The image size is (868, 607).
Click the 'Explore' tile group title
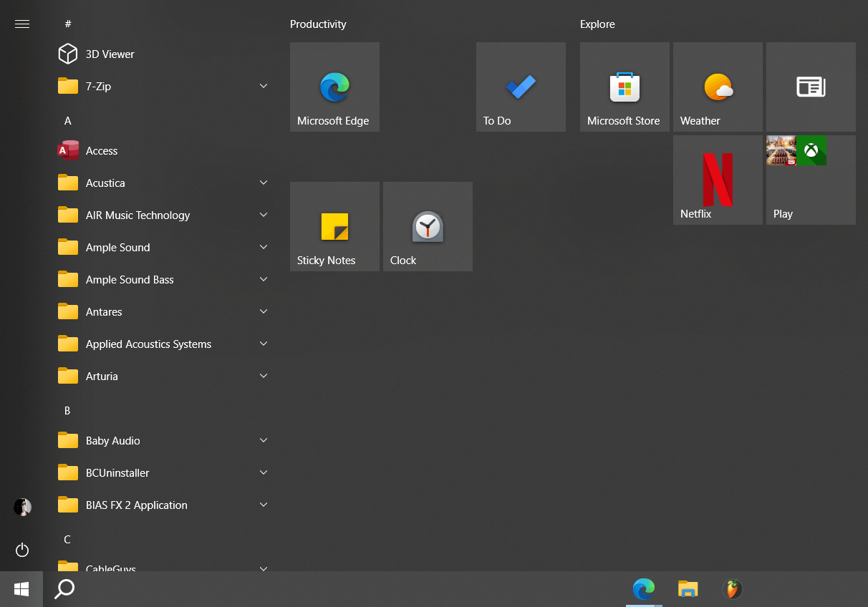click(597, 24)
